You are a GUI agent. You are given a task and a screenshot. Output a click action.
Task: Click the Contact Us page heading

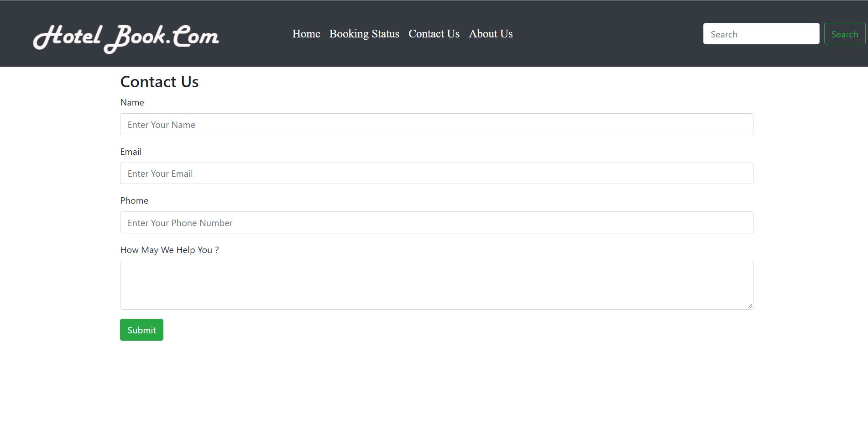pyautogui.click(x=159, y=82)
